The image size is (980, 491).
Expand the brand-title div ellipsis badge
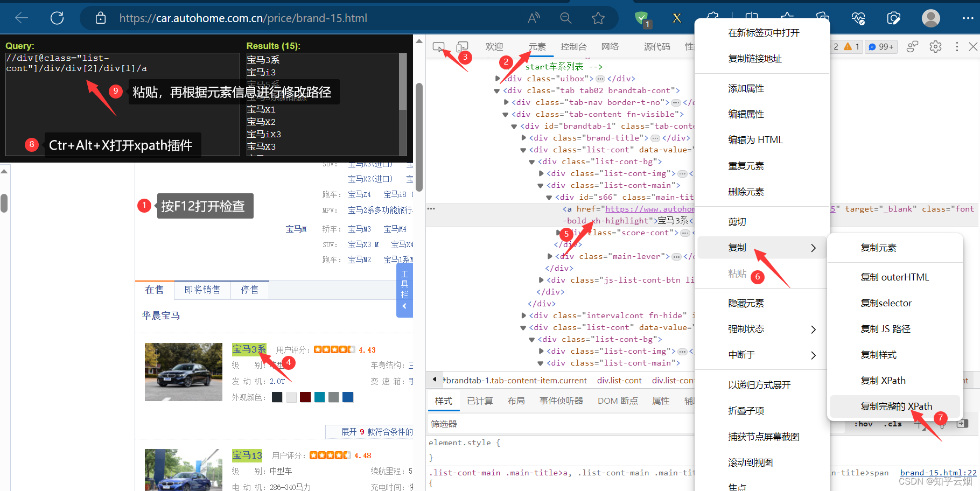655,138
